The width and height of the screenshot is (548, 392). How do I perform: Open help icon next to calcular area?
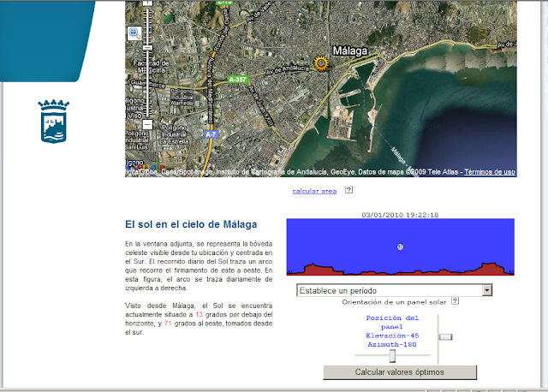point(348,190)
